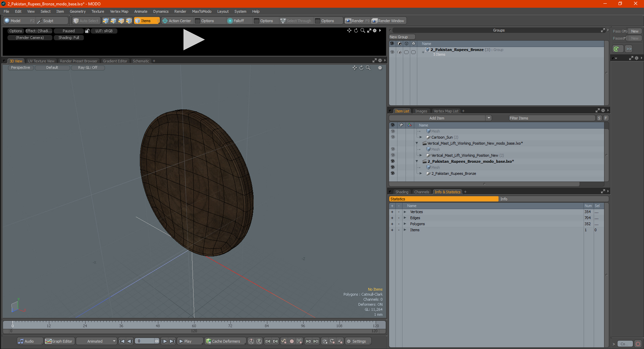
Task: Toggle Select Through Options checkbox
Action: 318,21
